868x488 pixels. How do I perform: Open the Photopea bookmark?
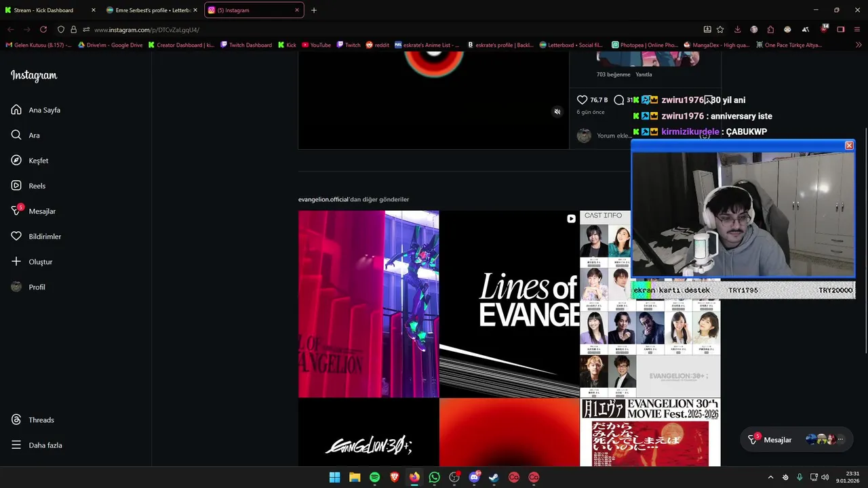coord(645,45)
